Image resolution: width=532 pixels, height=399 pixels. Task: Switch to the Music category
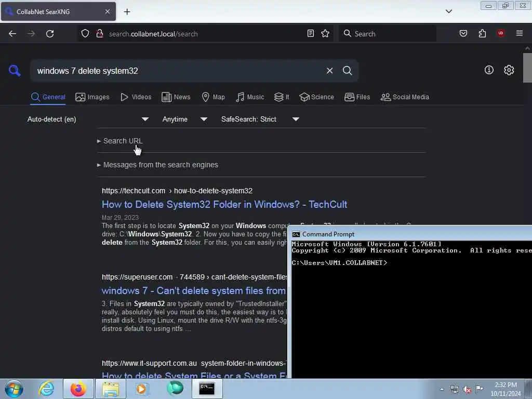250,97
